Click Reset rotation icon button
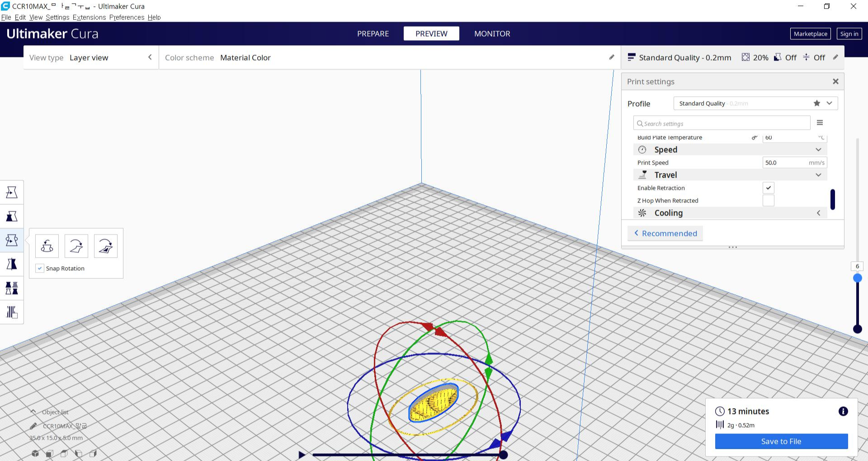The image size is (868, 461). click(x=47, y=246)
